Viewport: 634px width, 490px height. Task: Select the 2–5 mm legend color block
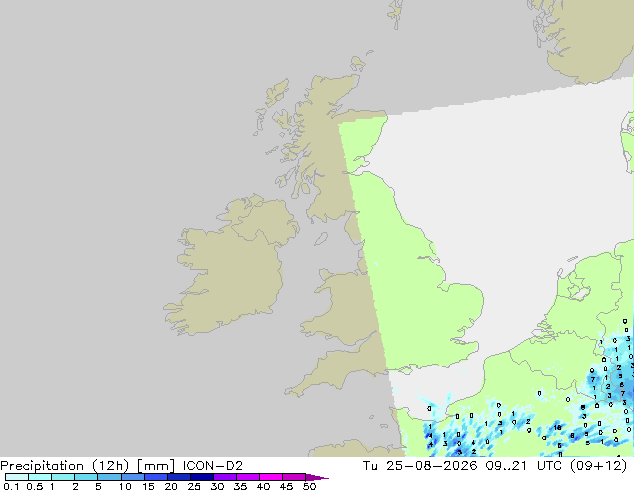(x=86, y=477)
